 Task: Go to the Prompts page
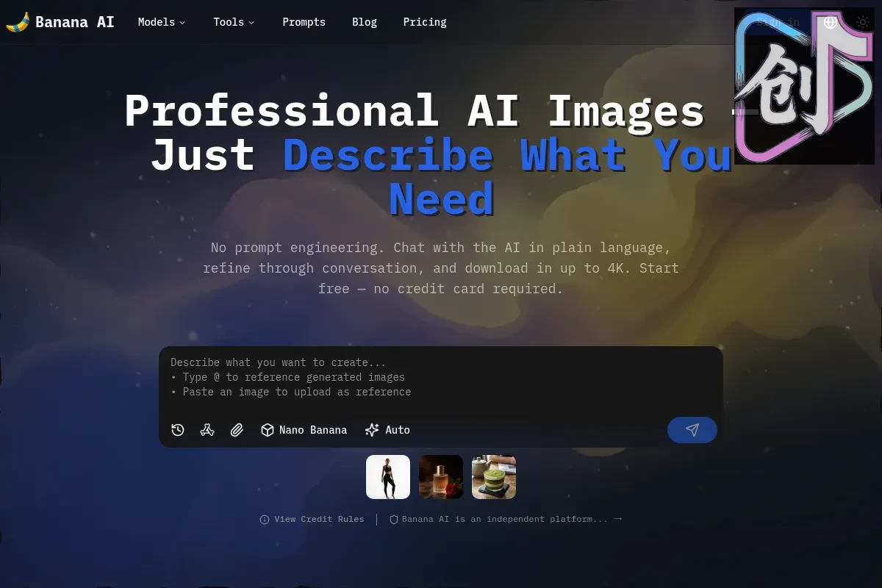point(304,22)
